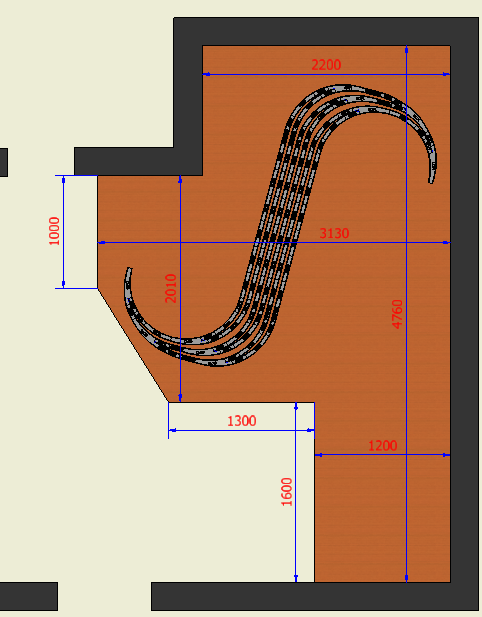Select the center of the S-shaped track
482x617 pixels.
(280, 225)
